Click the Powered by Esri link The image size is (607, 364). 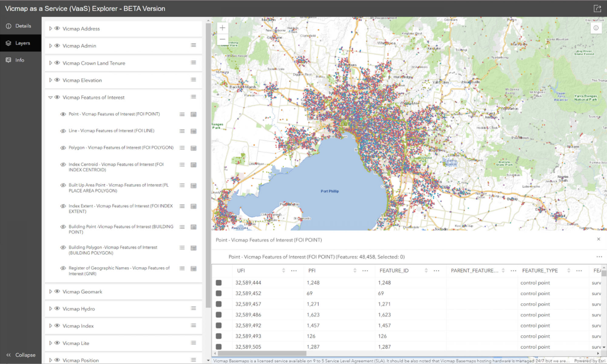(590, 361)
